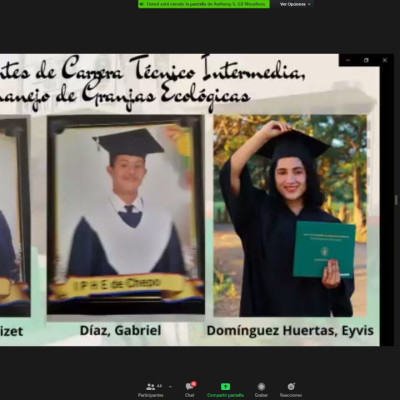Click the speaker icon in green banner
Screen dimensions: 400x400
click(142, 4)
